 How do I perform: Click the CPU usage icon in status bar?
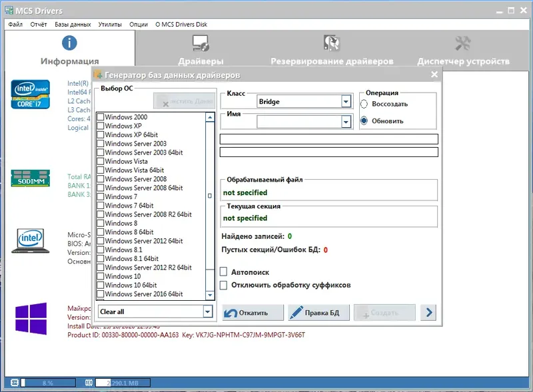click(14, 383)
